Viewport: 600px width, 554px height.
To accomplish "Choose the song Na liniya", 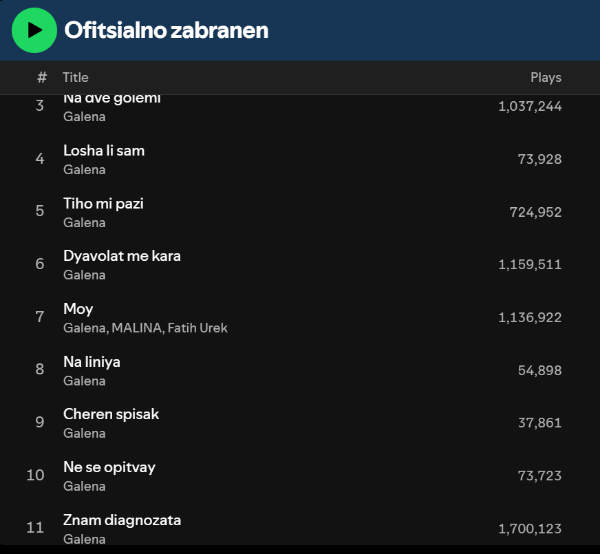I will tap(92, 362).
